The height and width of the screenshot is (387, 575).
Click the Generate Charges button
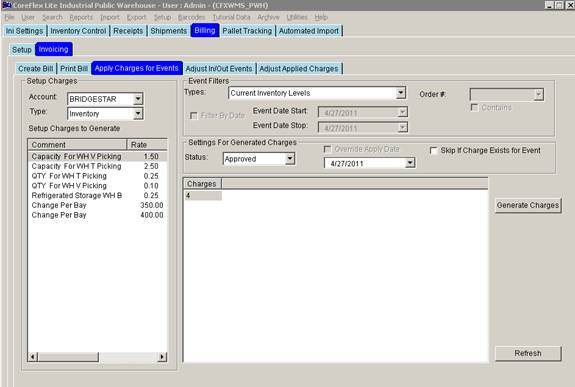coord(528,205)
